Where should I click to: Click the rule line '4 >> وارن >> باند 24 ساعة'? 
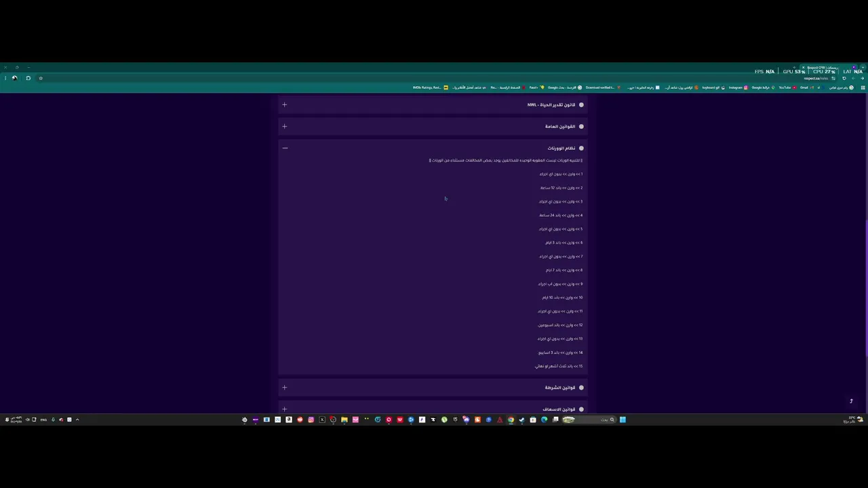[561, 216]
